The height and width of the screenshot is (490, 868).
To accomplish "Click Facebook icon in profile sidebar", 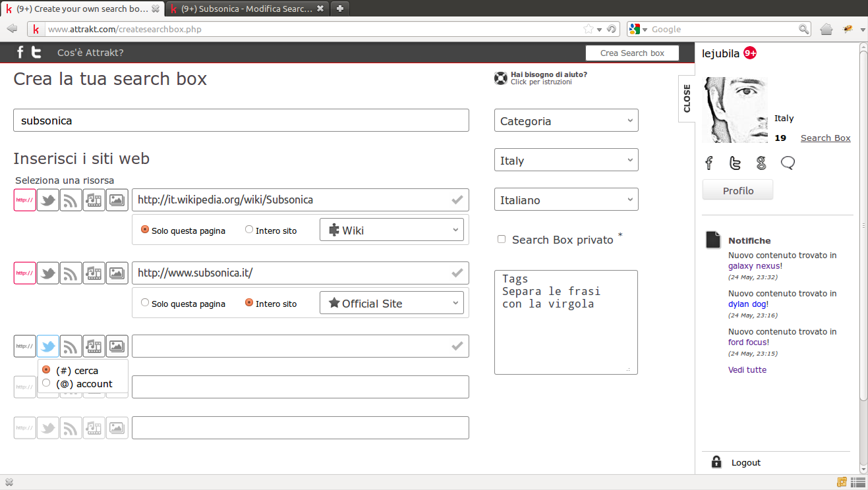I will tap(709, 163).
